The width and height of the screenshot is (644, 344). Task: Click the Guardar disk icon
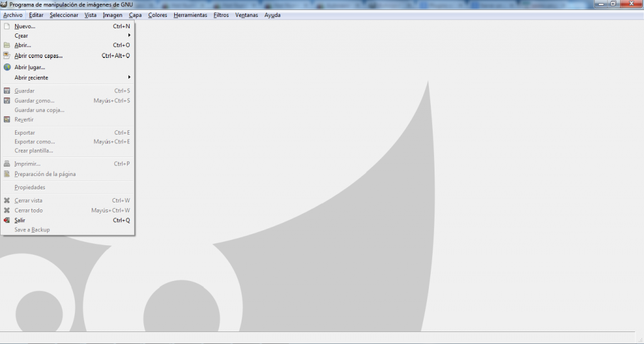pyautogui.click(x=7, y=91)
